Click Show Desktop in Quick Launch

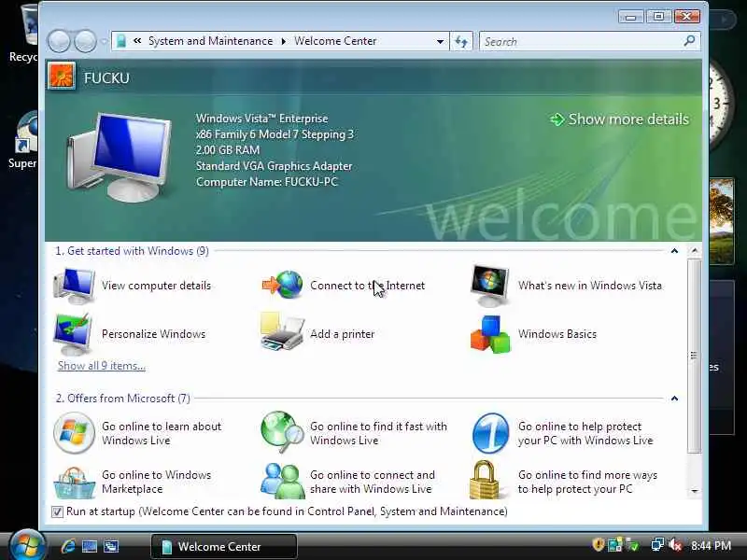(x=90, y=546)
